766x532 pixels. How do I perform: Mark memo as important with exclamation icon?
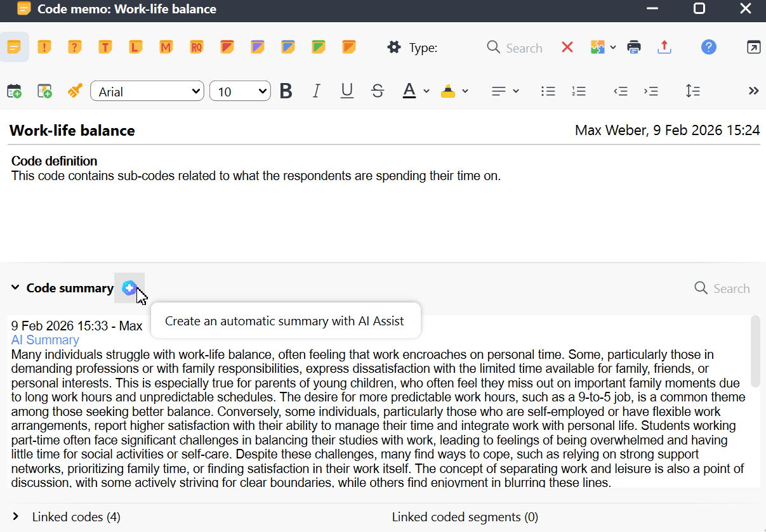point(44,47)
